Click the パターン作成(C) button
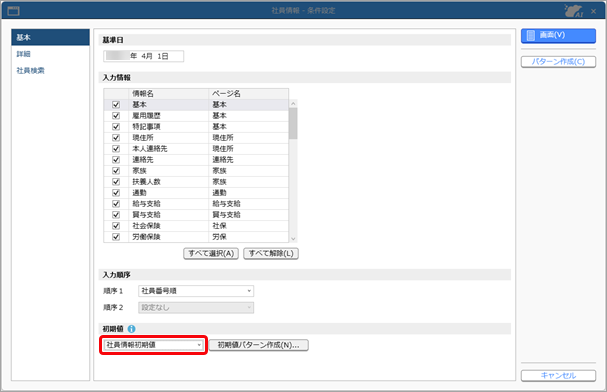The image size is (607, 392). point(558,62)
